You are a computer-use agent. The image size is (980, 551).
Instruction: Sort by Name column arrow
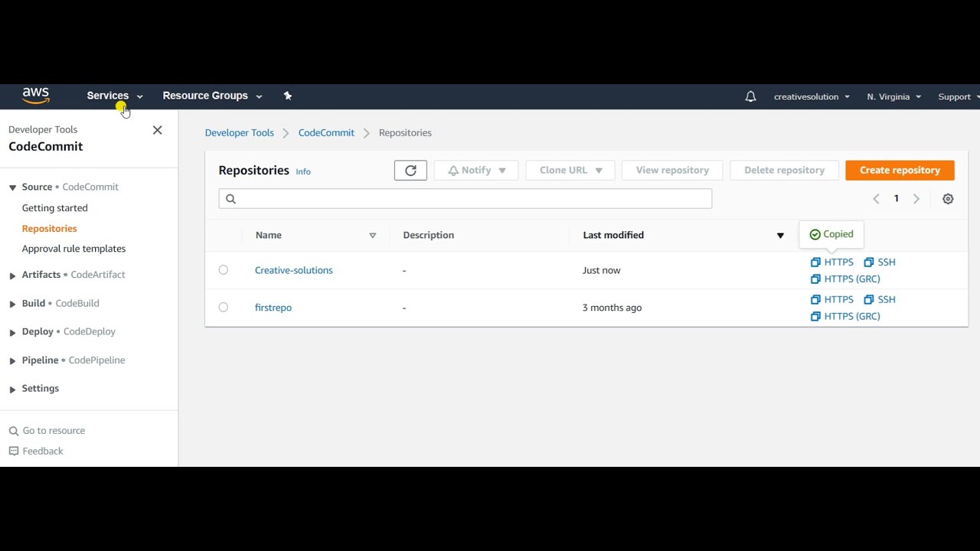(373, 236)
